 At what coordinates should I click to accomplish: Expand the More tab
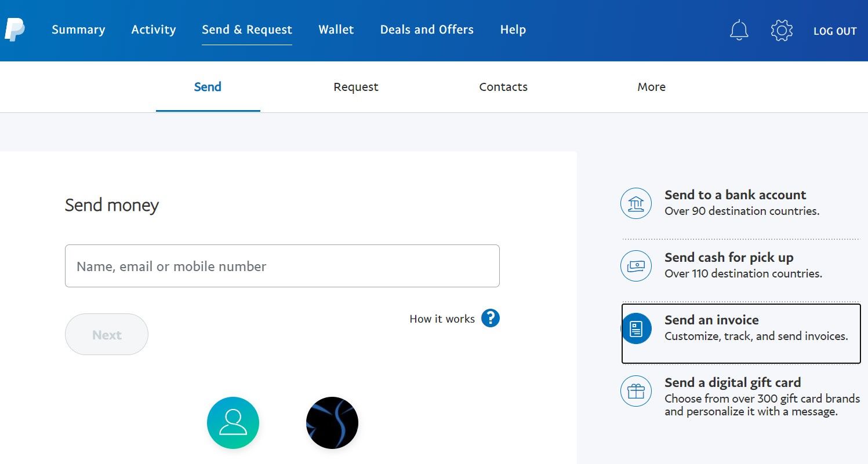(651, 87)
